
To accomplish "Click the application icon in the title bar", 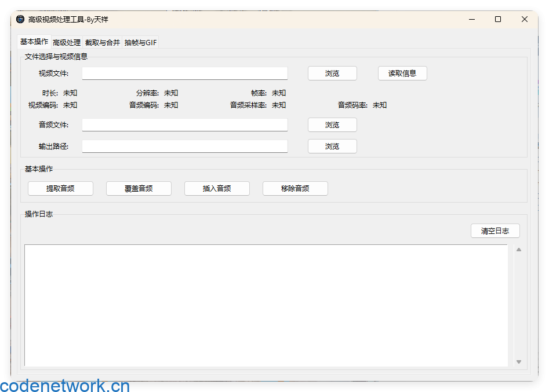I will [19, 19].
